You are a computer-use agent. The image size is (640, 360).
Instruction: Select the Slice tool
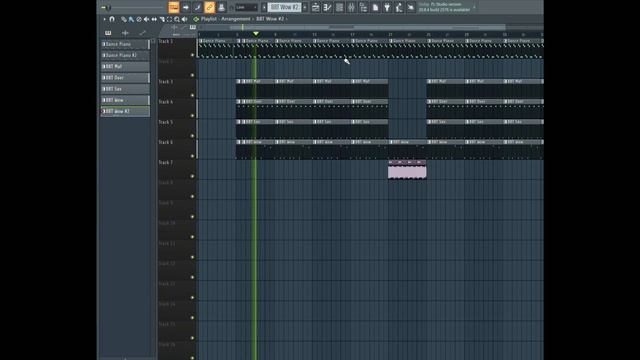tap(162, 19)
